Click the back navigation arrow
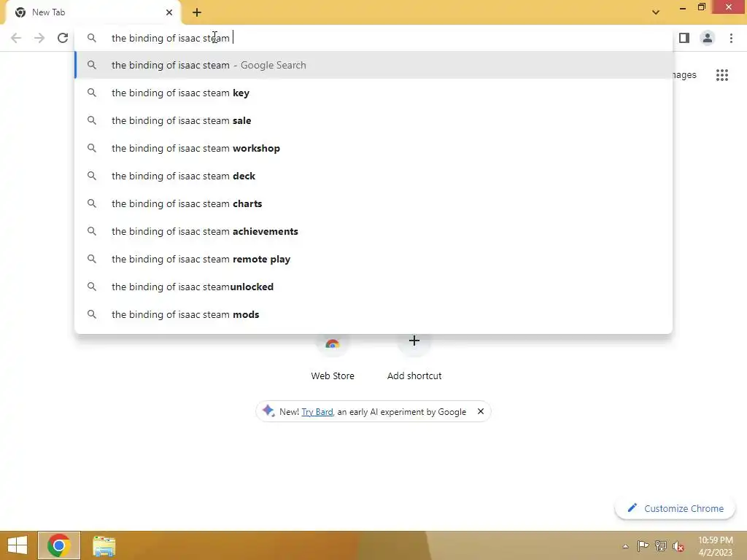This screenshot has height=560, width=747. point(16,38)
